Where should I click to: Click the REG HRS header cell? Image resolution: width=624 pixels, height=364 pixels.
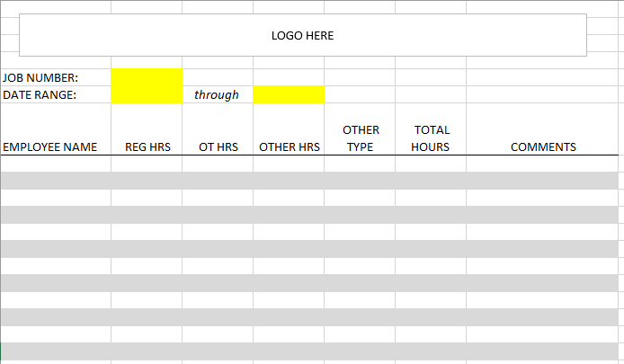click(x=147, y=146)
